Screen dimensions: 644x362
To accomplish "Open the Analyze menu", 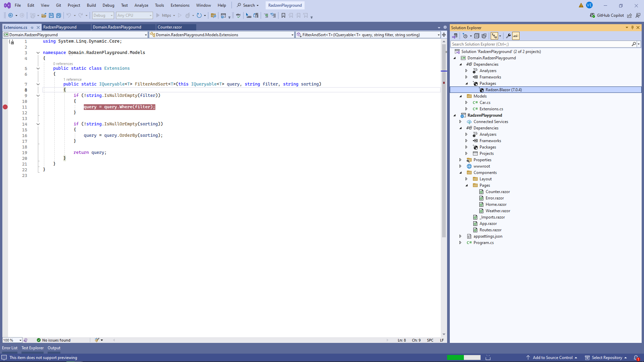I will [x=141, y=5].
